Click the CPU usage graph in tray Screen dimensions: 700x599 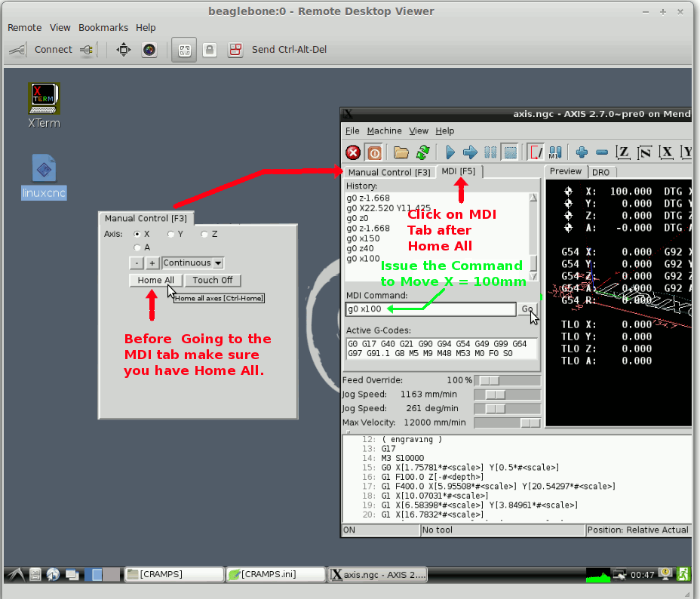pos(597,575)
